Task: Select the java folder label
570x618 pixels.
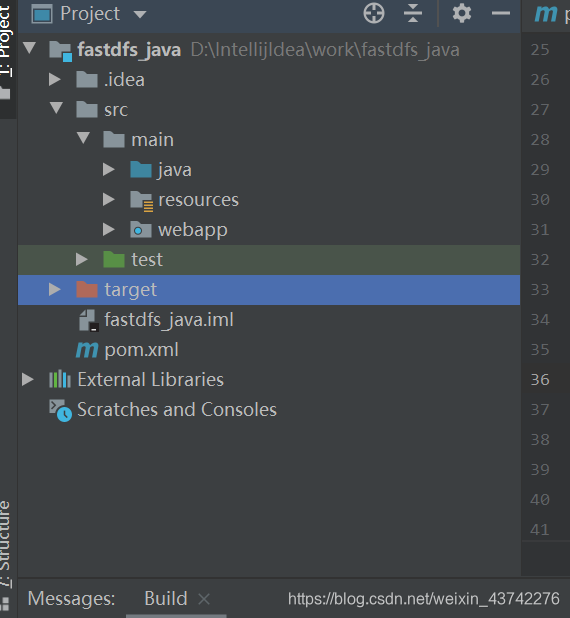Action: pos(175,170)
